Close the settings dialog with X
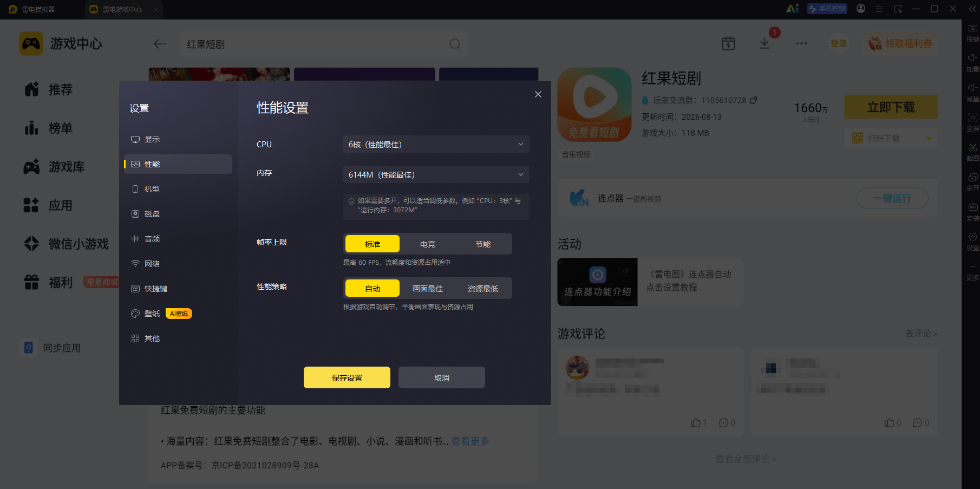Viewport: 980px width, 489px height. (538, 94)
